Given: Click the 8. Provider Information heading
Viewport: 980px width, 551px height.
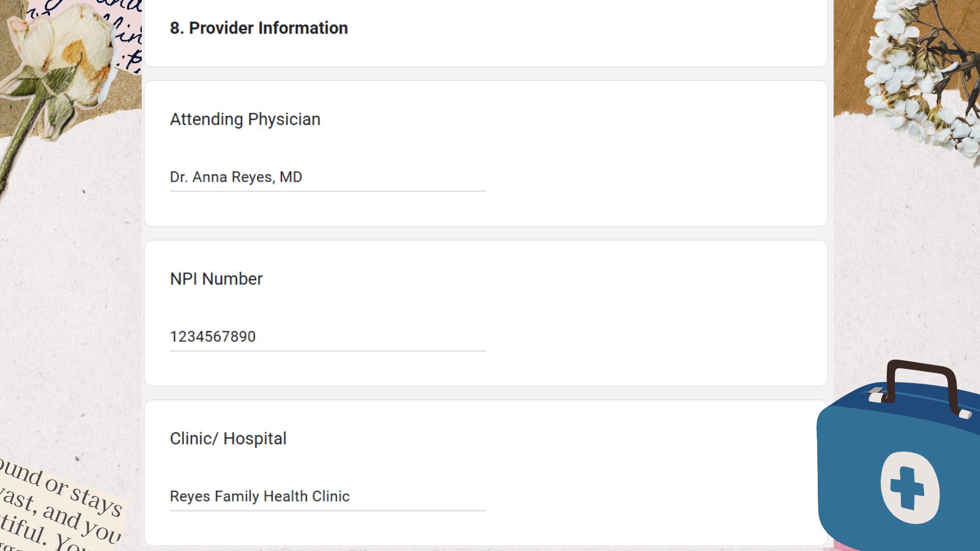Looking at the screenshot, I should pyautogui.click(x=259, y=28).
